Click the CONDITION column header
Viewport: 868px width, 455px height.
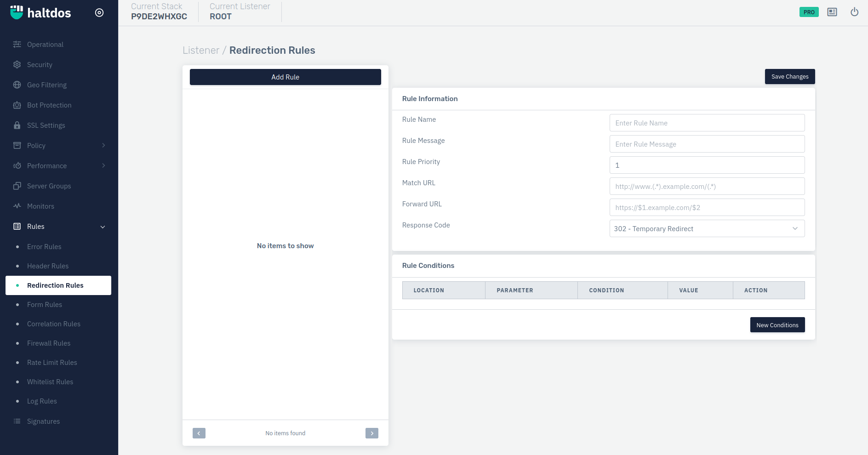click(x=623, y=290)
